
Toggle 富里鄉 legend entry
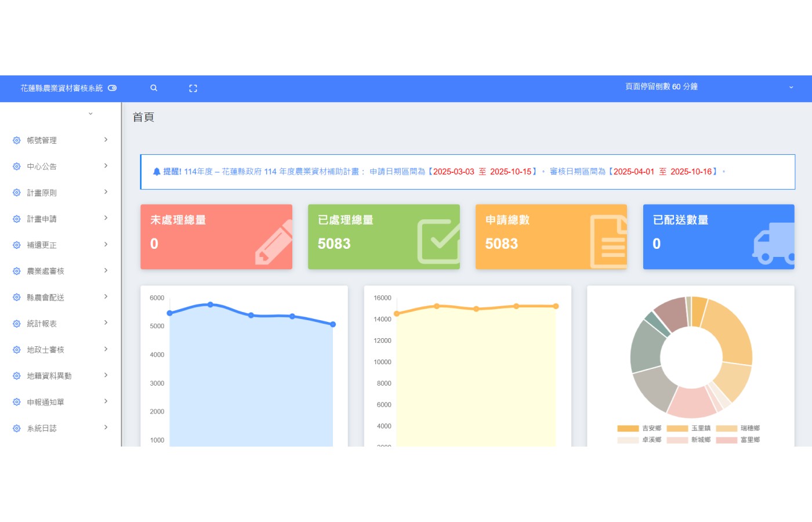pyautogui.click(x=738, y=440)
